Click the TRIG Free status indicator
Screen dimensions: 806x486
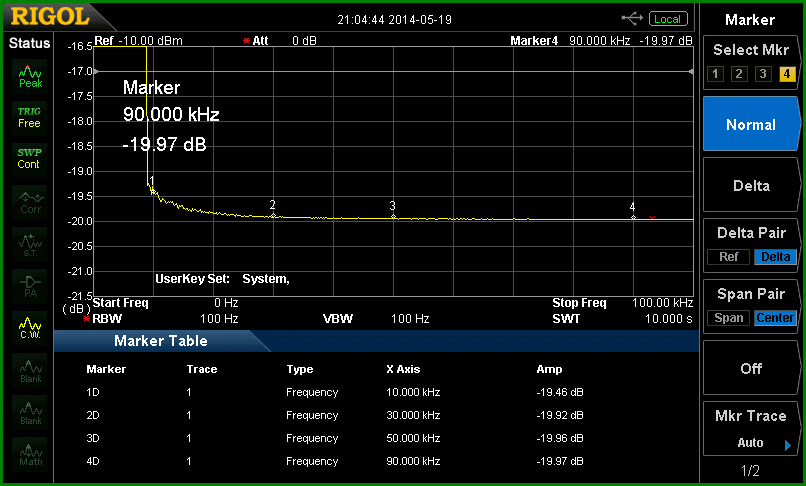tap(29, 118)
